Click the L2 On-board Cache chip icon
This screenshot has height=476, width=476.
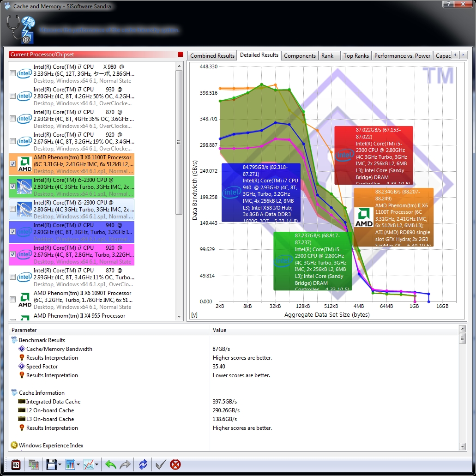(x=22, y=410)
